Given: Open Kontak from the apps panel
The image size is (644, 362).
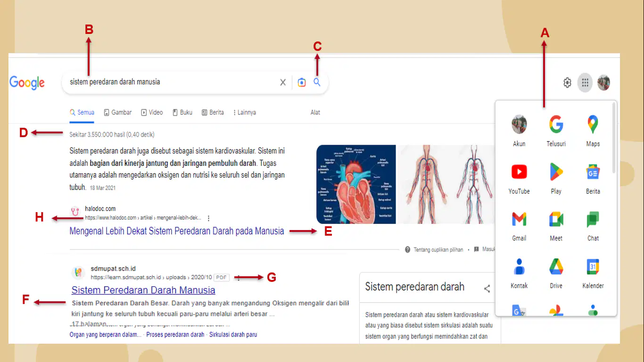Looking at the screenshot, I should tap(519, 273).
